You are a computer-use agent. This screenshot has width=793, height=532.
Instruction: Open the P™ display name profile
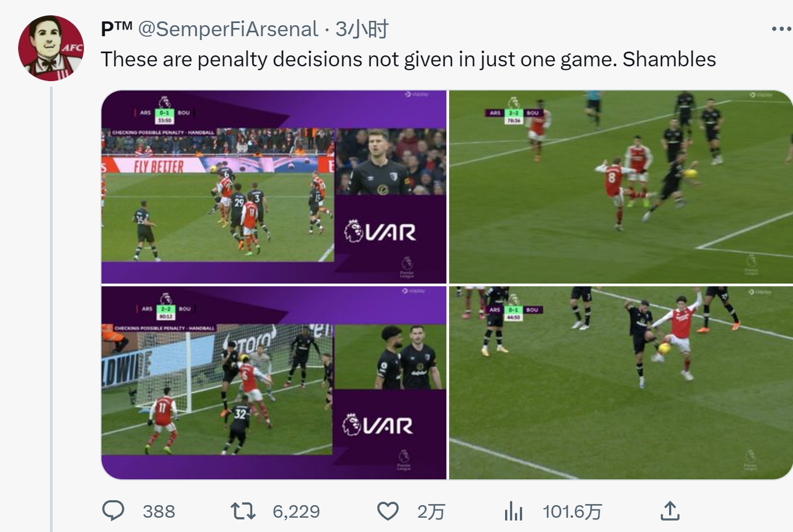[116, 29]
